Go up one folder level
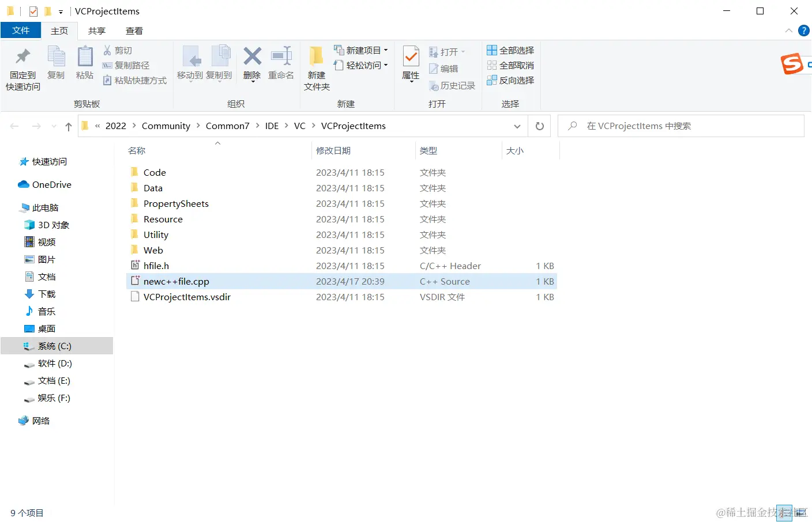This screenshot has height=522, width=812. (x=69, y=126)
